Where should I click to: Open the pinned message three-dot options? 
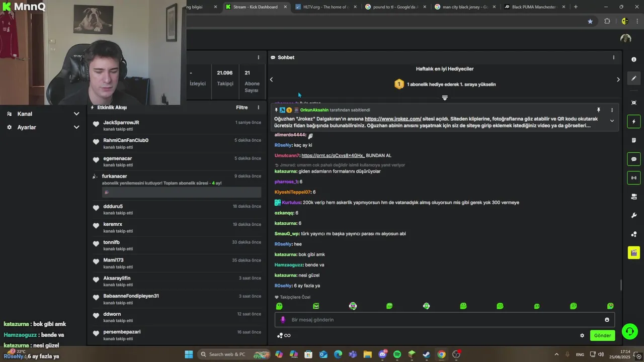click(x=612, y=110)
